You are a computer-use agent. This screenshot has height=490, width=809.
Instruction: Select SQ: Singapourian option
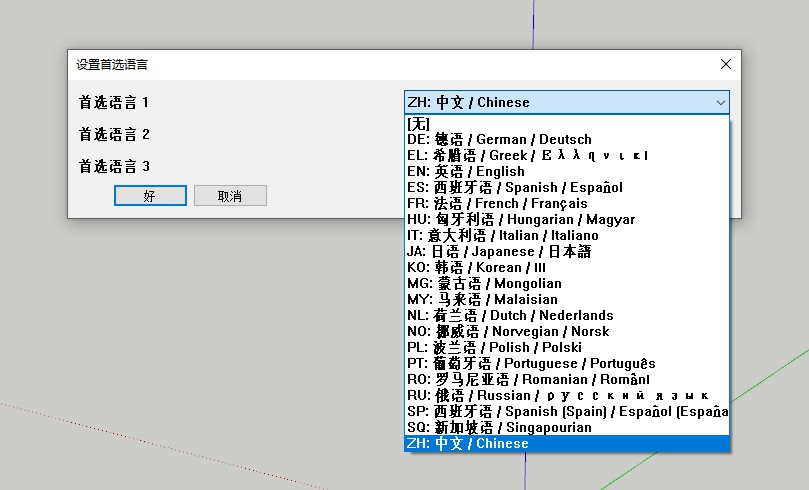[499, 428]
